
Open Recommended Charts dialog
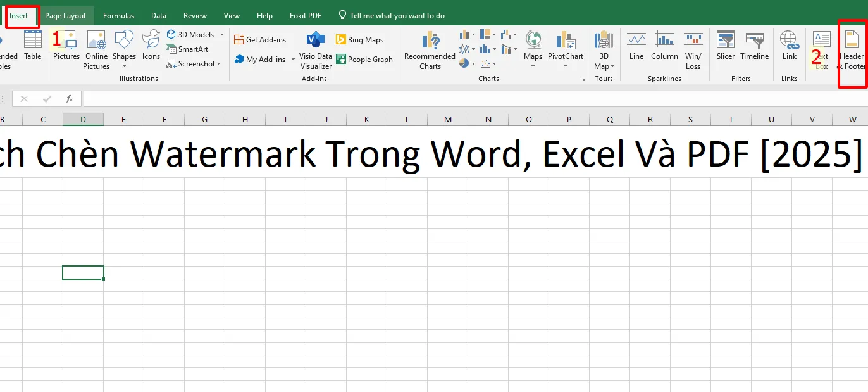point(430,49)
